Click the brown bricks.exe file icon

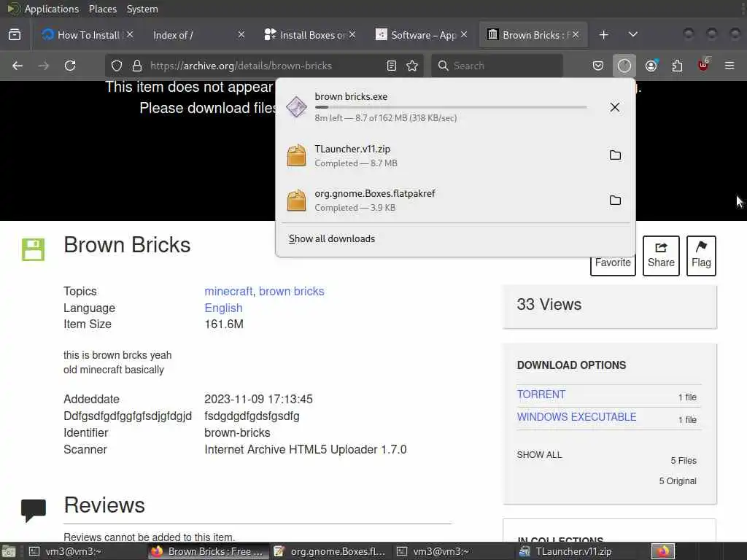[296, 106]
